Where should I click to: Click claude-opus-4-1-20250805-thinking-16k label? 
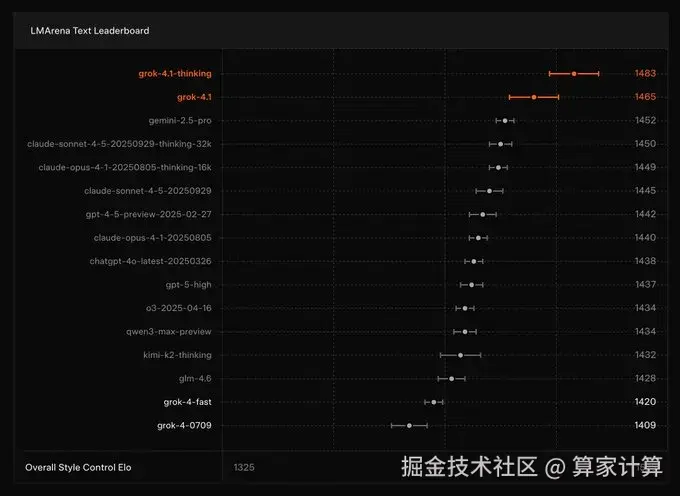tap(125, 167)
